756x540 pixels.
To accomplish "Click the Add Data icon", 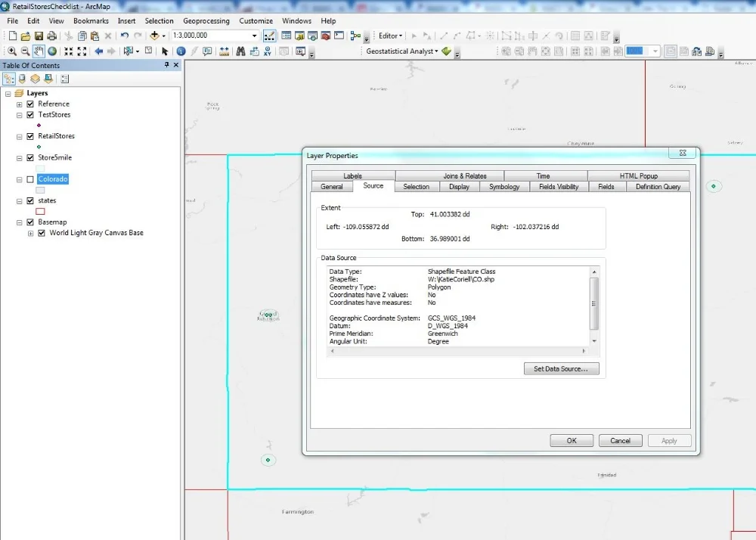I will coord(154,36).
